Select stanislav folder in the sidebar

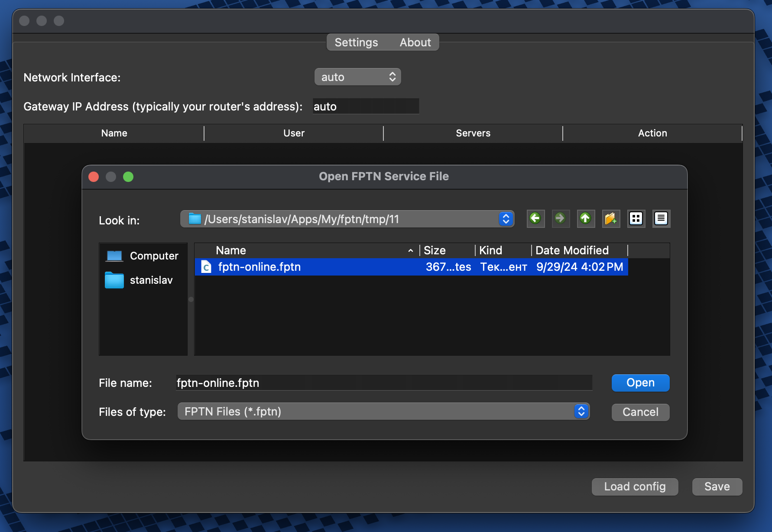click(139, 280)
